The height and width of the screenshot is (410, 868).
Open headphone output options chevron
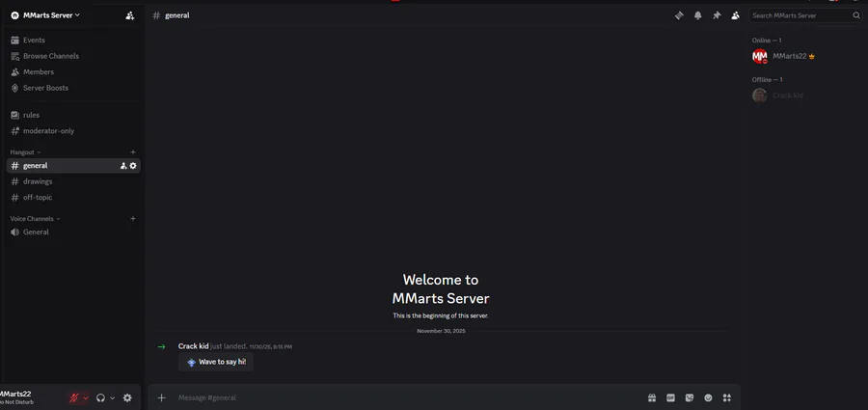113,397
